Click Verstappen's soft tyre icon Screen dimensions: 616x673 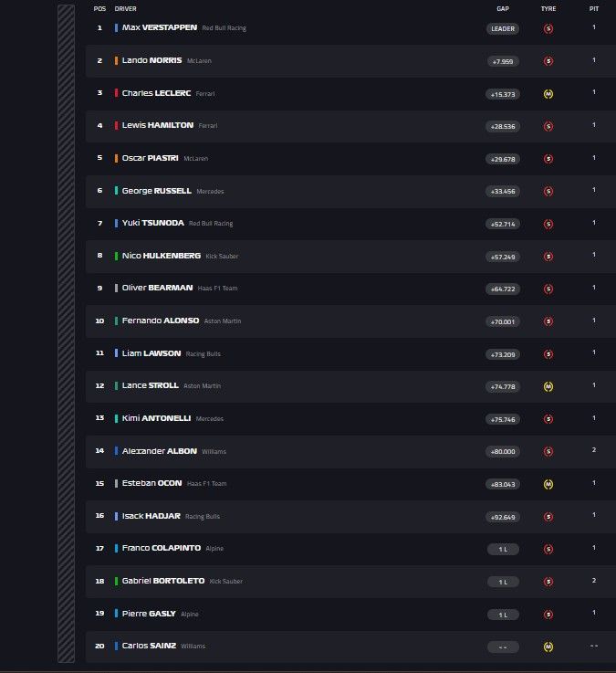pos(548,28)
